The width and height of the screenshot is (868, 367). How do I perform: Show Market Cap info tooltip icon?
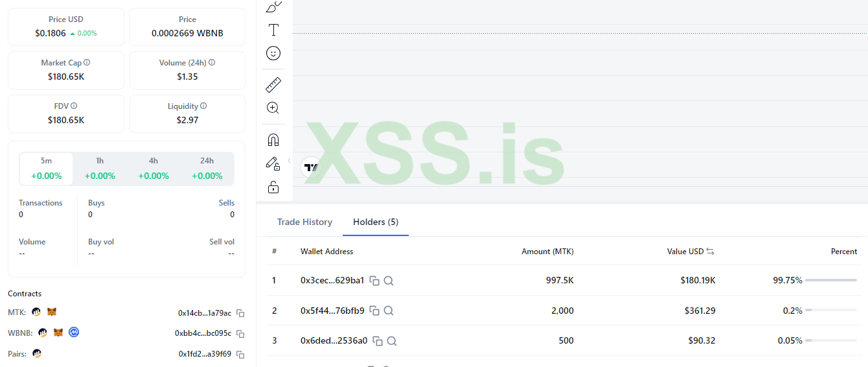coord(87,63)
